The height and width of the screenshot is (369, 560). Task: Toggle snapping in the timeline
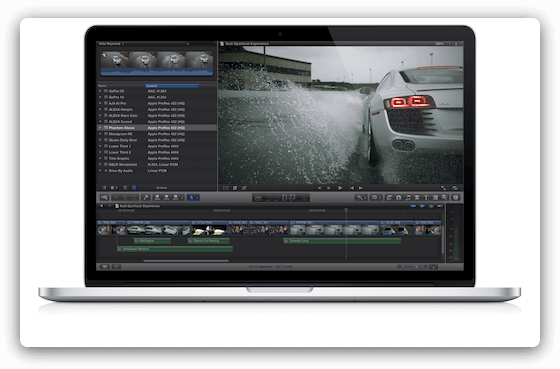pyautogui.click(x=440, y=206)
